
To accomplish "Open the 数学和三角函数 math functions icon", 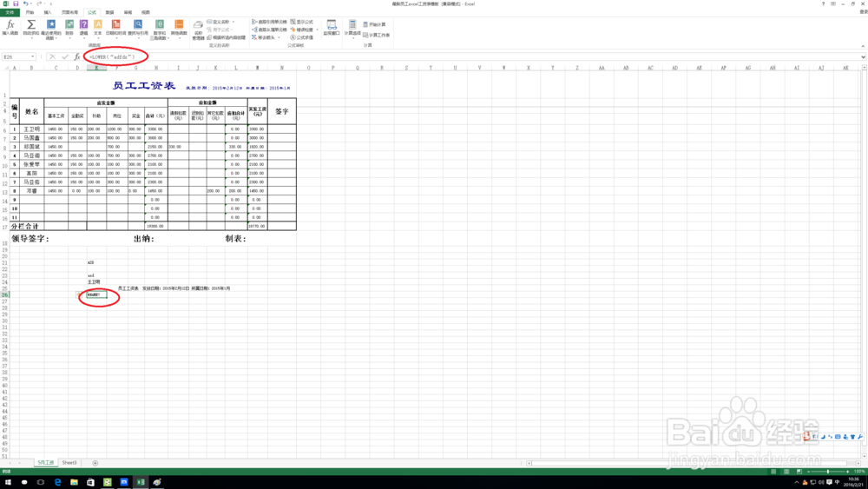I will tap(160, 30).
